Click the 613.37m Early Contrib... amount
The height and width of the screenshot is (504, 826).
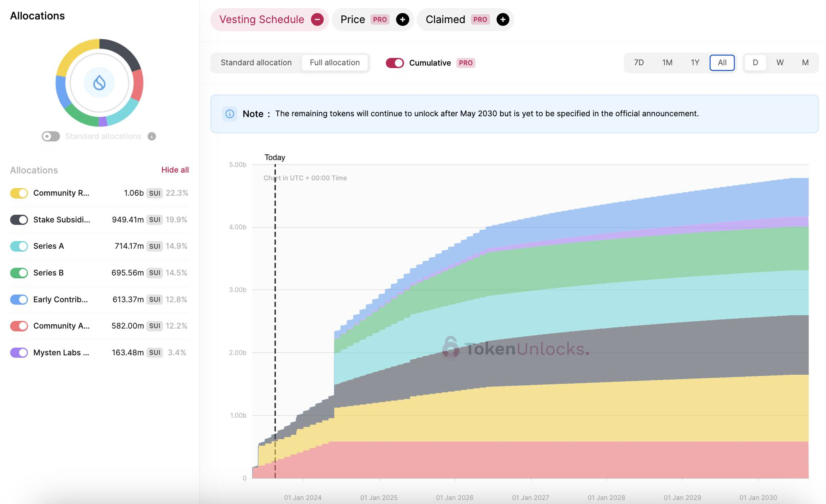128,299
